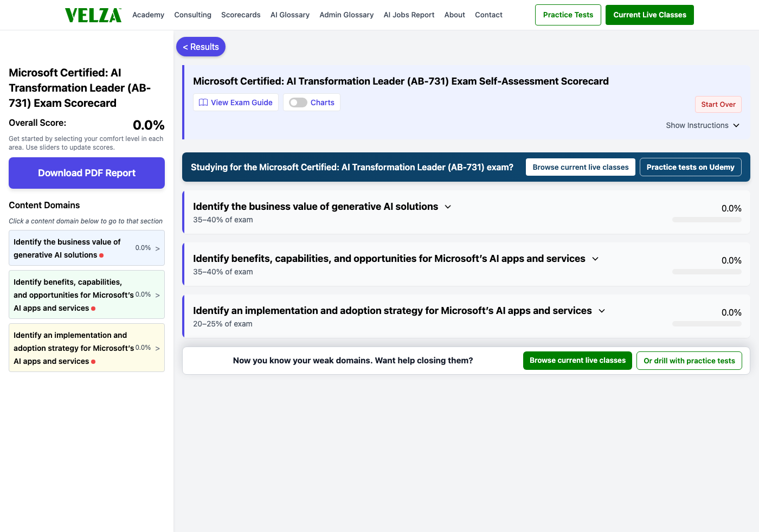This screenshot has height=532, width=759.
Task: Select the benefits, capabilities domain card in sidebar
Action: tap(87, 294)
